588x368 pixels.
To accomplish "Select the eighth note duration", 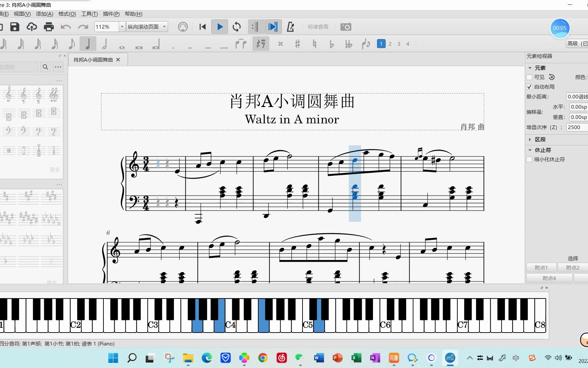I will [x=71, y=44].
